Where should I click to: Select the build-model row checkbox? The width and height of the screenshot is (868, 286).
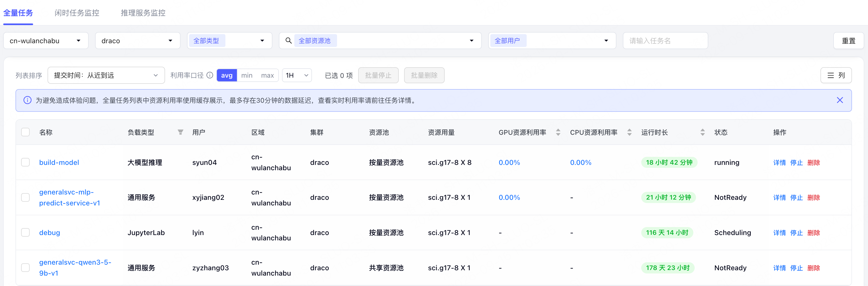click(25, 162)
